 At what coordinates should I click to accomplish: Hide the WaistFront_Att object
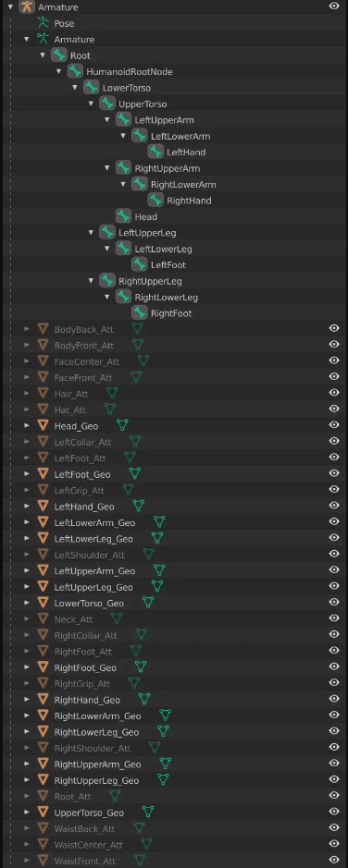[x=333, y=860]
